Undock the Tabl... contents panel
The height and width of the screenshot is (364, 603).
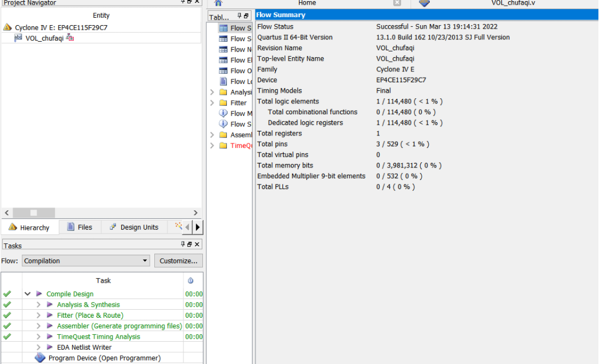click(246, 16)
